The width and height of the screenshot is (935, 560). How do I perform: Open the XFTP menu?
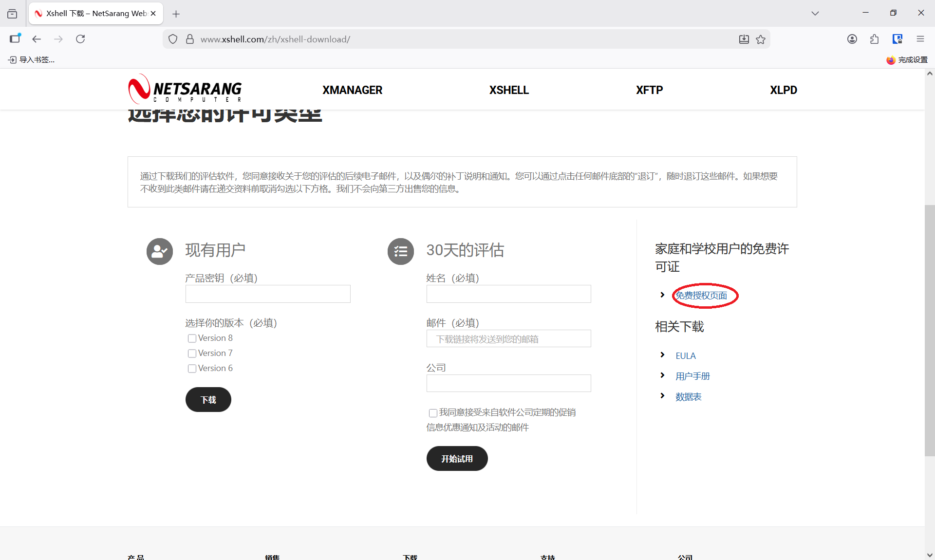tap(649, 90)
